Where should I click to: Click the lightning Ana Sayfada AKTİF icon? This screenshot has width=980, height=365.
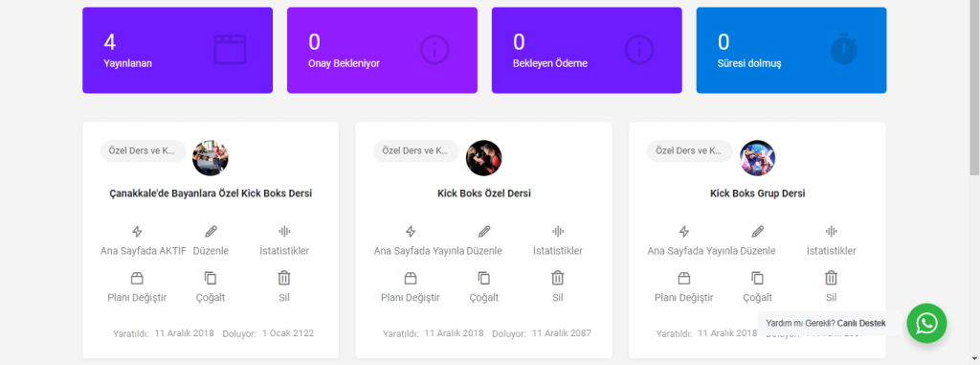point(137,232)
